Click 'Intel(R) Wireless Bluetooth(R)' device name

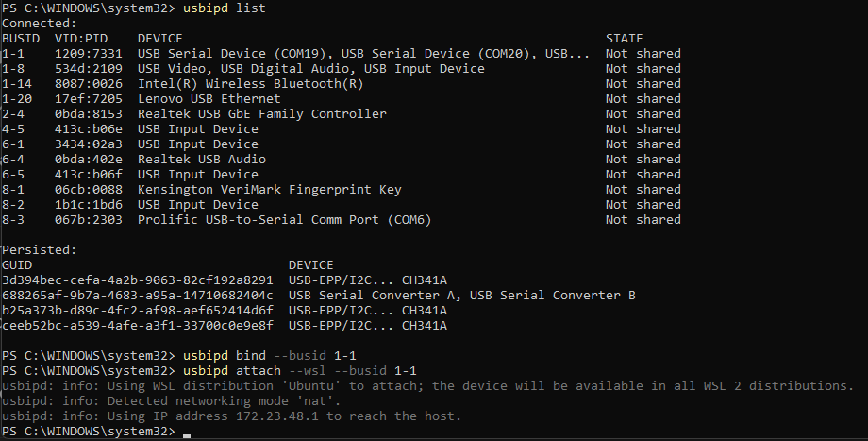pos(250,84)
